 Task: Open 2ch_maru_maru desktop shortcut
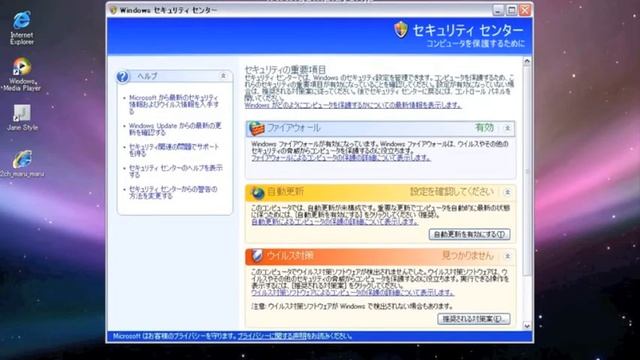(x=22, y=164)
